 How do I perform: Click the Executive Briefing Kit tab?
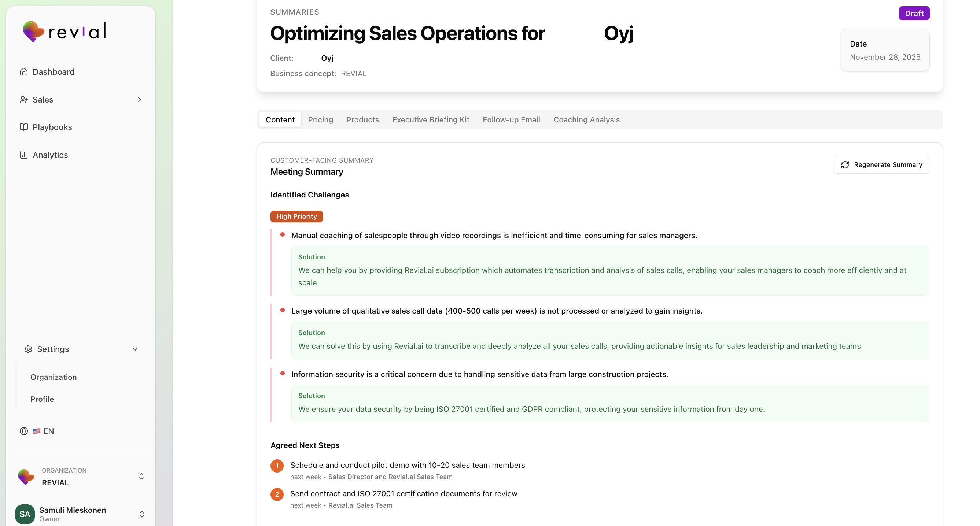point(431,119)
